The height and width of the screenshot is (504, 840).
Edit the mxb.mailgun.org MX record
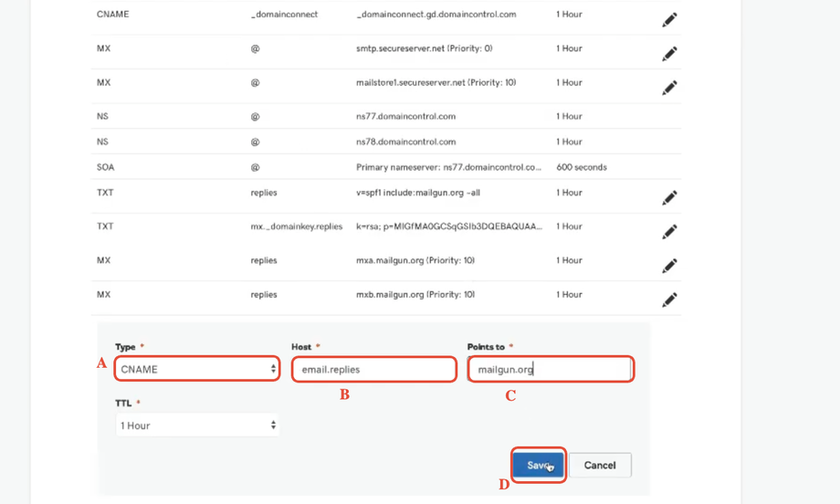[x=669, y=300]
